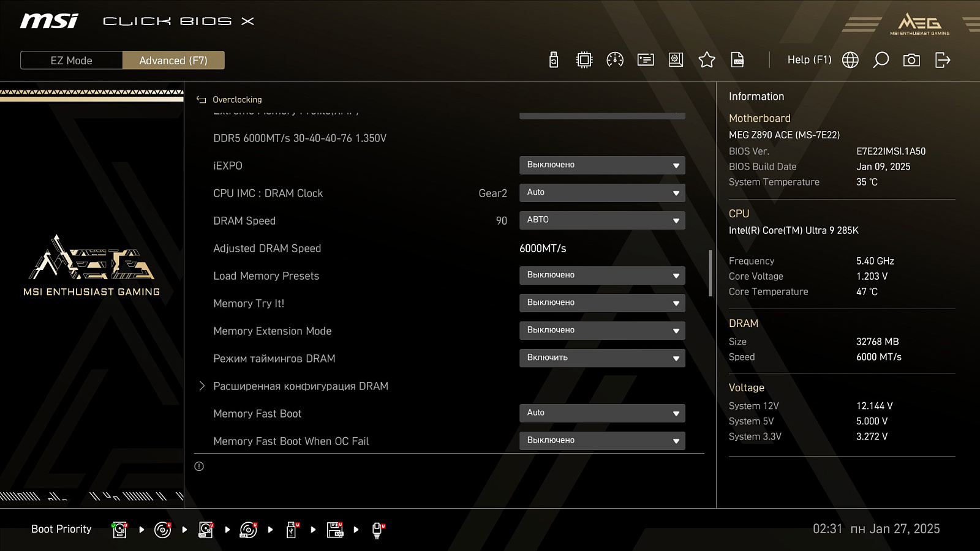The width and height of the screenshot is (980, 551).
Task: Click the Overclocking breadcrumb label
Action: tap(237, 100)
